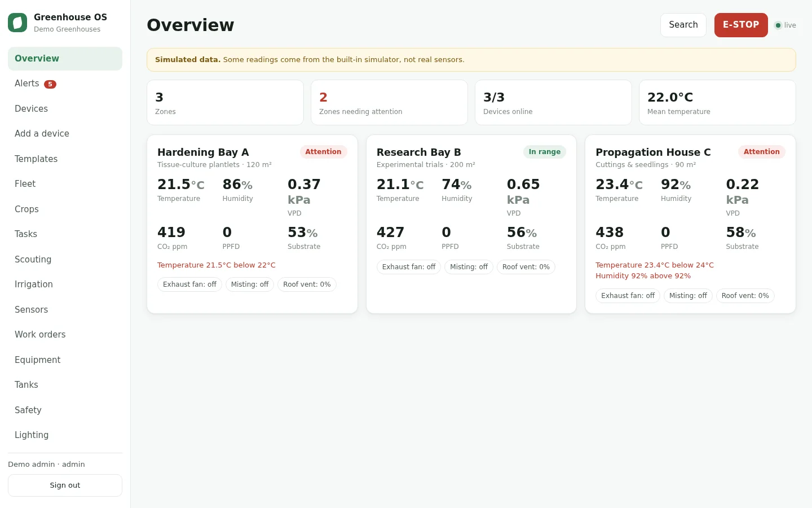Open Alerts in the sidebar
This screenshot has height=508, width=812.
(x=65, y=84)
